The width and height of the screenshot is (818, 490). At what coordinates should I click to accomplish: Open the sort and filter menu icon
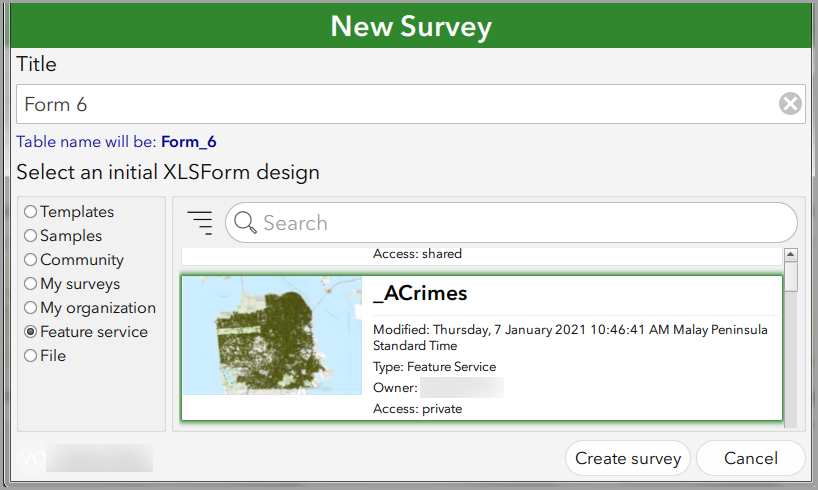(200, 223)
